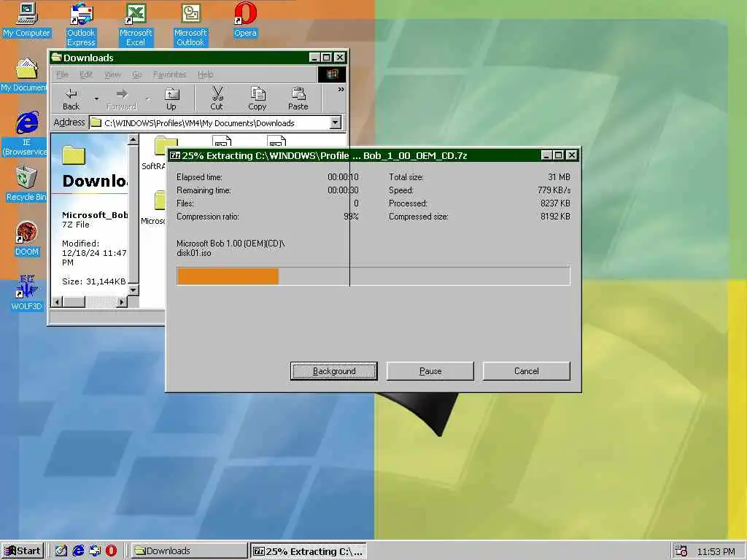Open the Recycle Bin
This screenshot has height=560, width=747.
pos(26,184)
